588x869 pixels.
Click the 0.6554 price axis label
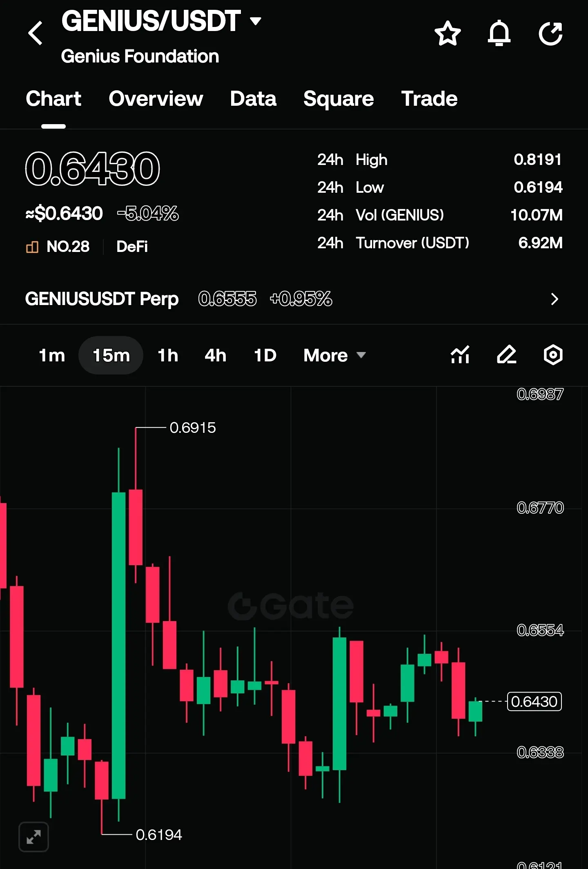click(540, 631)
